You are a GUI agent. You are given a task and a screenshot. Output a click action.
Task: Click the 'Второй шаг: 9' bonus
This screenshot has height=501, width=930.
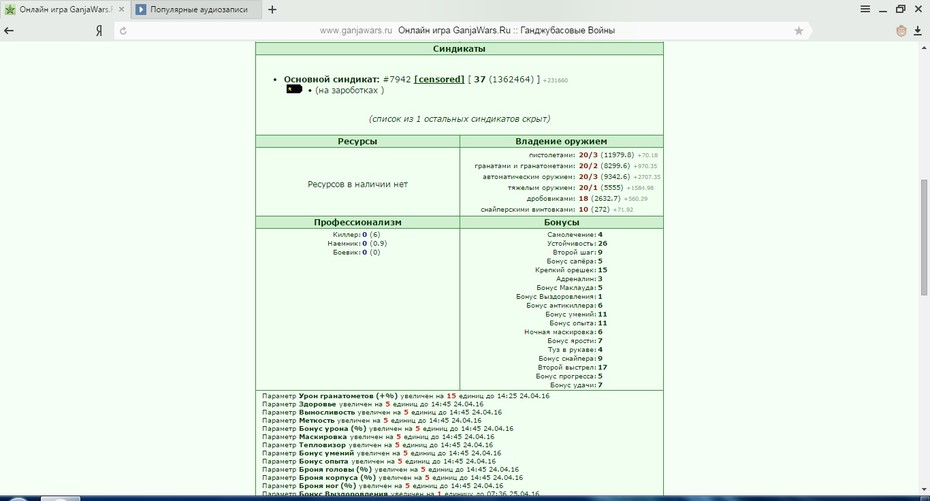578,253
